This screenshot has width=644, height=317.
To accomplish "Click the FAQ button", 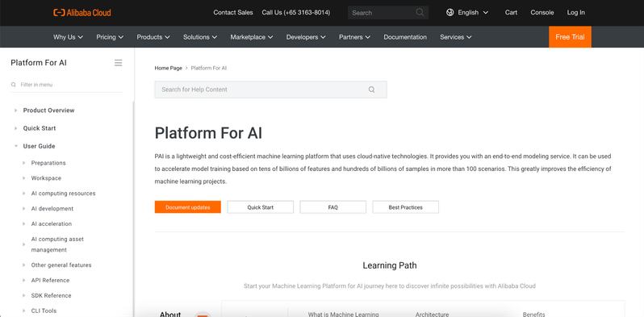I will click(333, 207).
